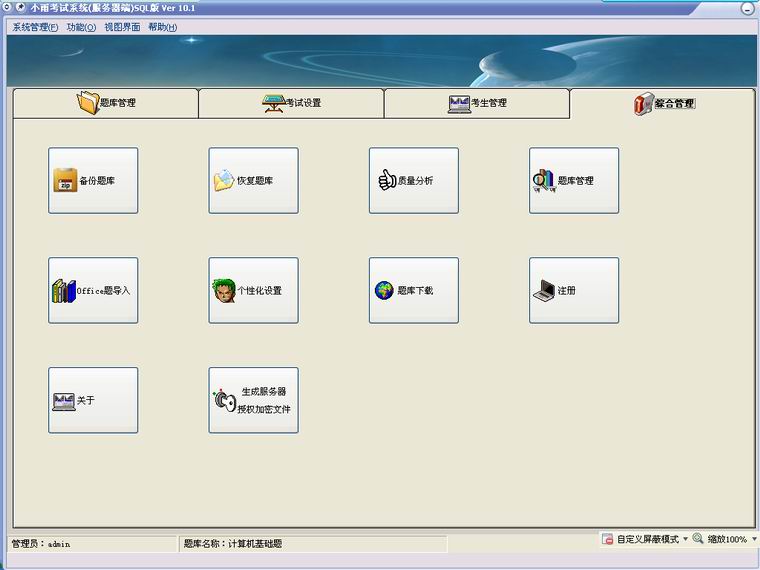Viewport: 760px width, 570px height.
Task: Click 生成服务器授权加密文件 button
Action: coord(253,401)
